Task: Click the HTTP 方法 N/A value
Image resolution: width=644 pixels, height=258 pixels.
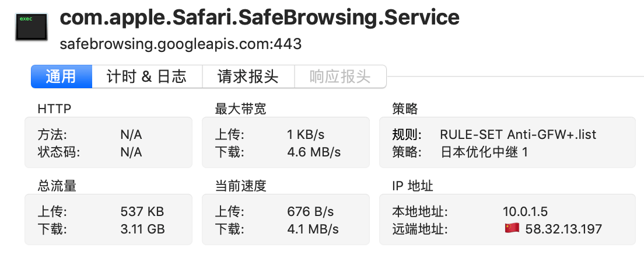Action: coord(131,135)
